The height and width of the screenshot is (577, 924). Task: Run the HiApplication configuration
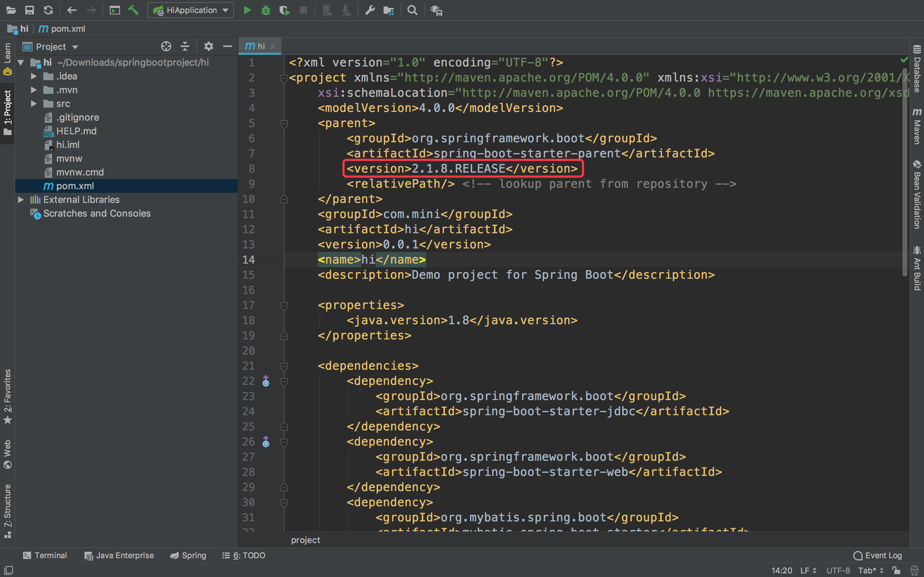coord(247,10)
